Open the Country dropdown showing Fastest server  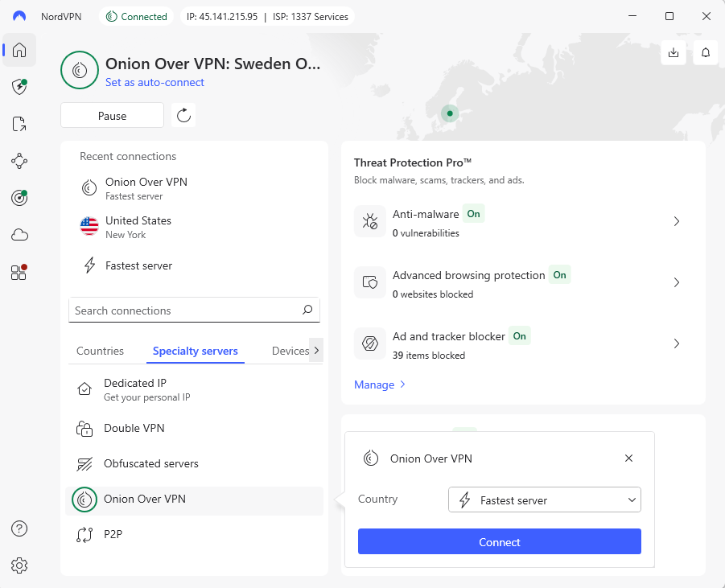(x=544, y=500)
